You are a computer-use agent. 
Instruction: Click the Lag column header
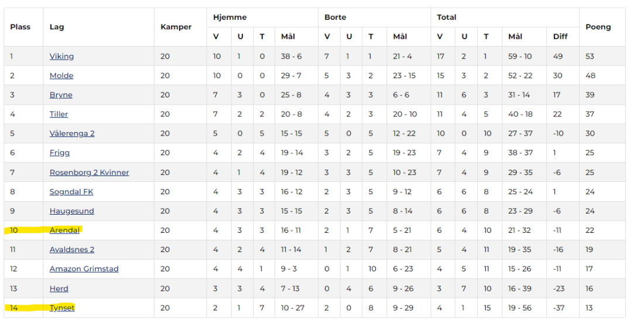point(57,27)
